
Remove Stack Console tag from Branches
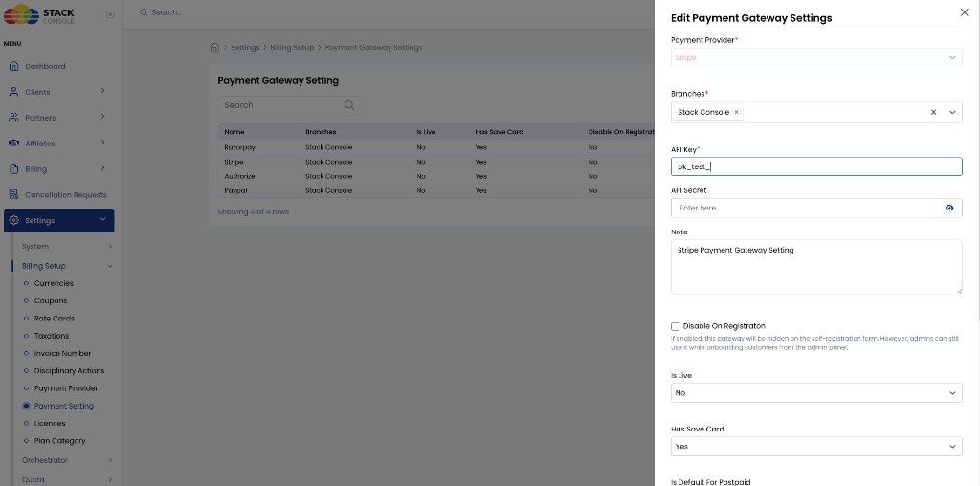click(x=736, y=113)
